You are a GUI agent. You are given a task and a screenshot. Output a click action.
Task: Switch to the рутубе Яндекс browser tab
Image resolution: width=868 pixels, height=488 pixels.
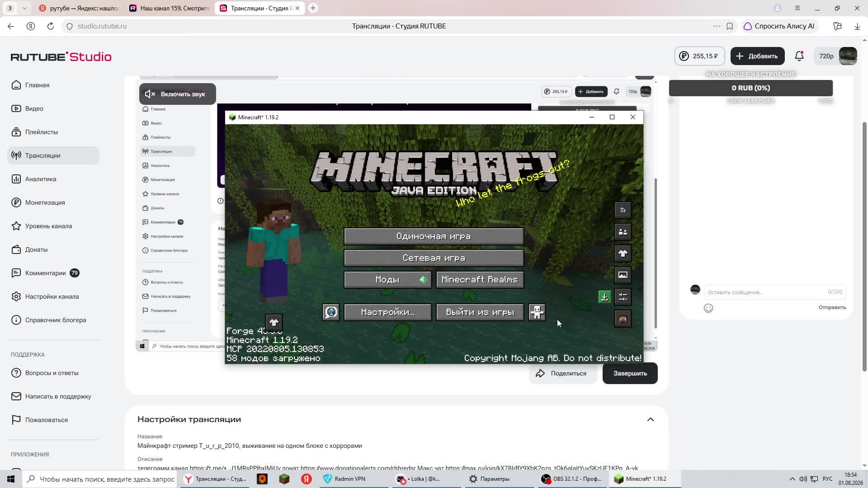coord(79,8)
